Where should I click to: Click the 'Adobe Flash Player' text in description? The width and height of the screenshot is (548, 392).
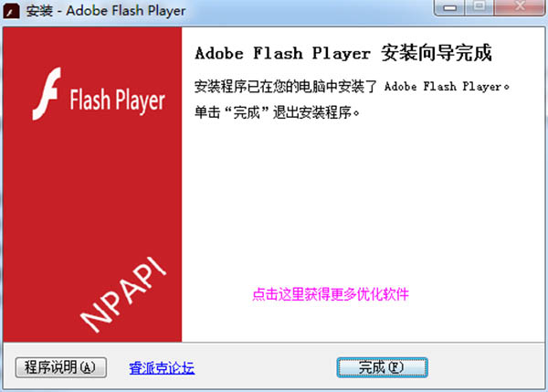pos(443,87)
